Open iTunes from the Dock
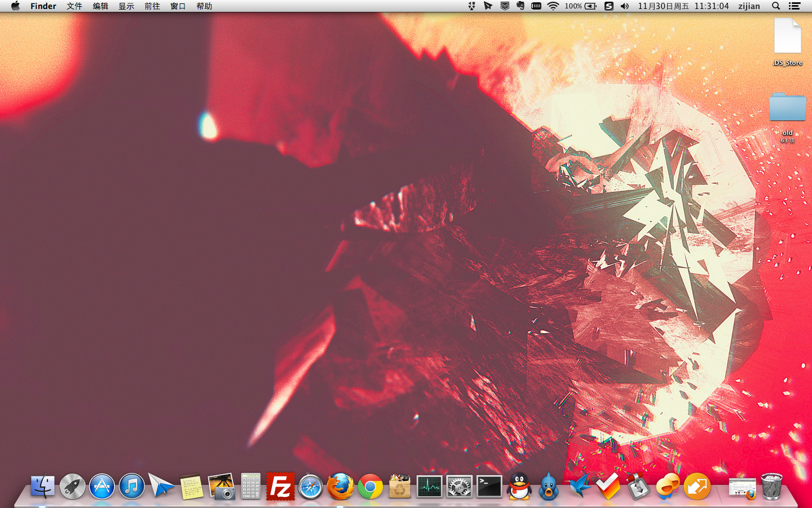 131,486
